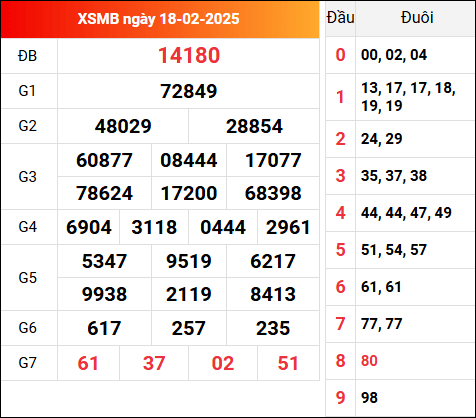
Task: Click G2 number 28854
Action: [254, 126]
